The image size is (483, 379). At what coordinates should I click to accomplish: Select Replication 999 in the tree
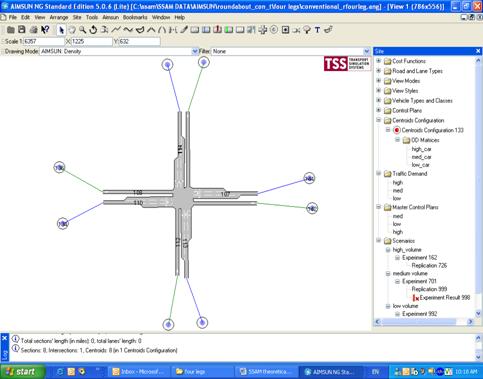point(429,289)
